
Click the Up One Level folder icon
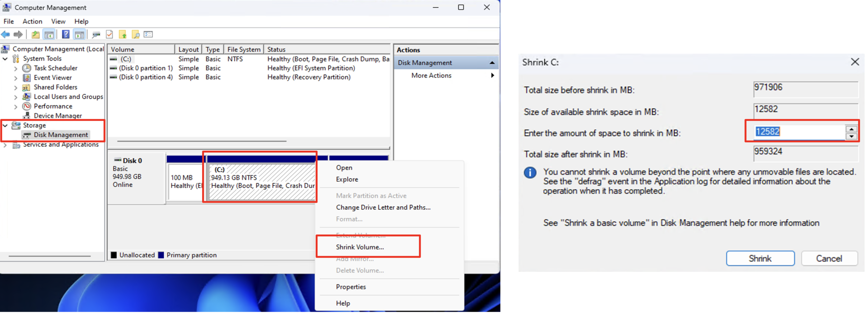click(x=35, y=34)
